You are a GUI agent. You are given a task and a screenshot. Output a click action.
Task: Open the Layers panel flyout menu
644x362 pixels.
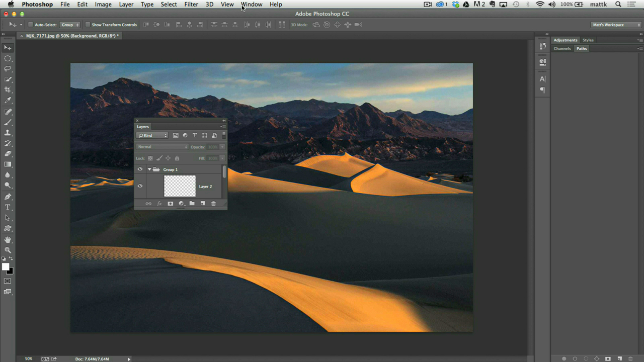pyautogui.click(x=222, y=127)
